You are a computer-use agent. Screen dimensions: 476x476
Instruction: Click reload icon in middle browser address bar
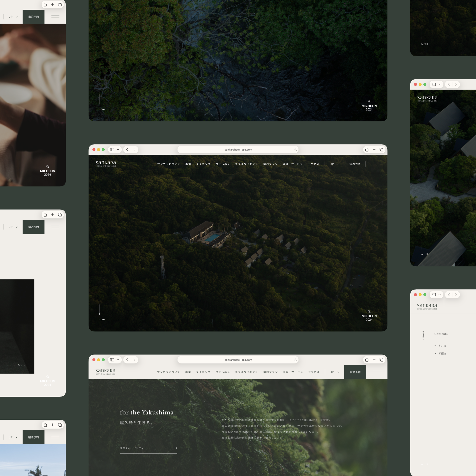(x=296, y=150)
